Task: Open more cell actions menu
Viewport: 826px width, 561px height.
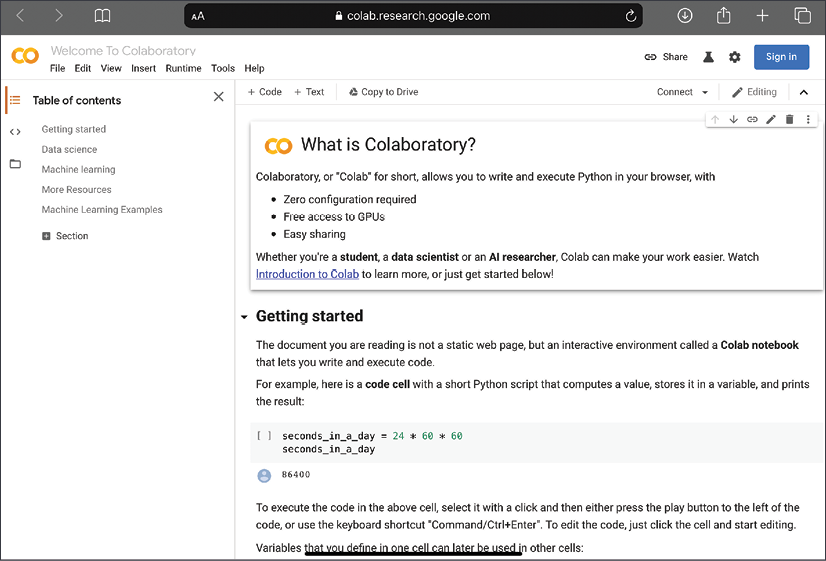Action: [808, 120]
